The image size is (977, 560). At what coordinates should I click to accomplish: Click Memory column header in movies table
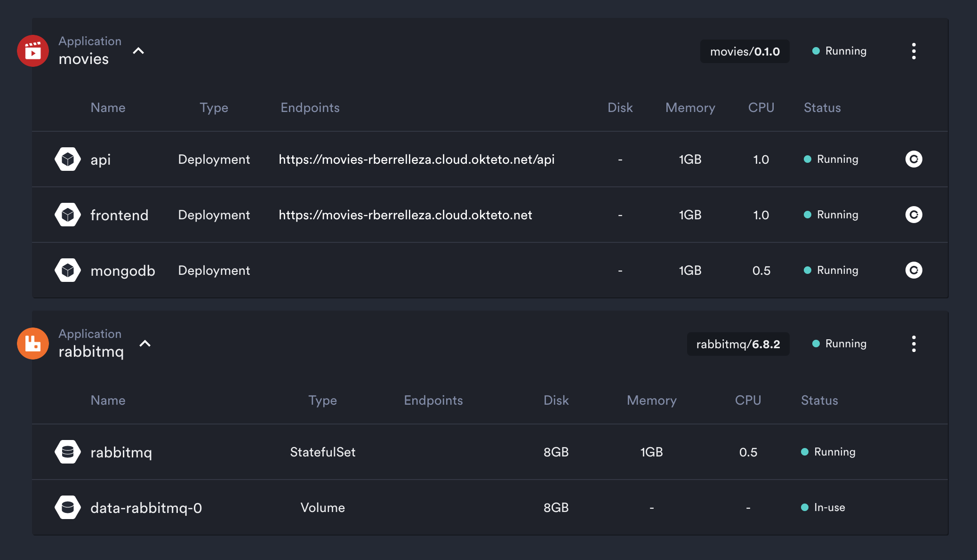click(x=690, y=108)
